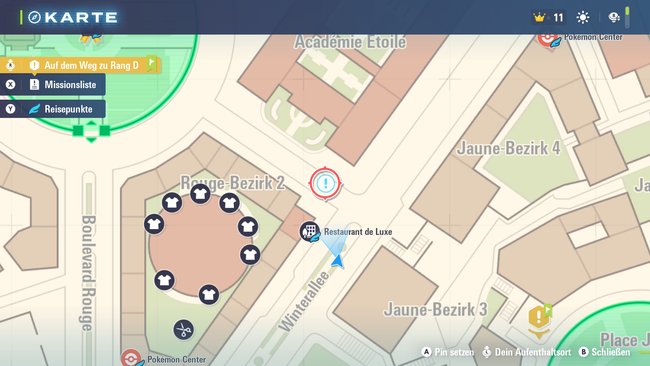Select the Restaurant de Luxe building icon

coord(310,231)
